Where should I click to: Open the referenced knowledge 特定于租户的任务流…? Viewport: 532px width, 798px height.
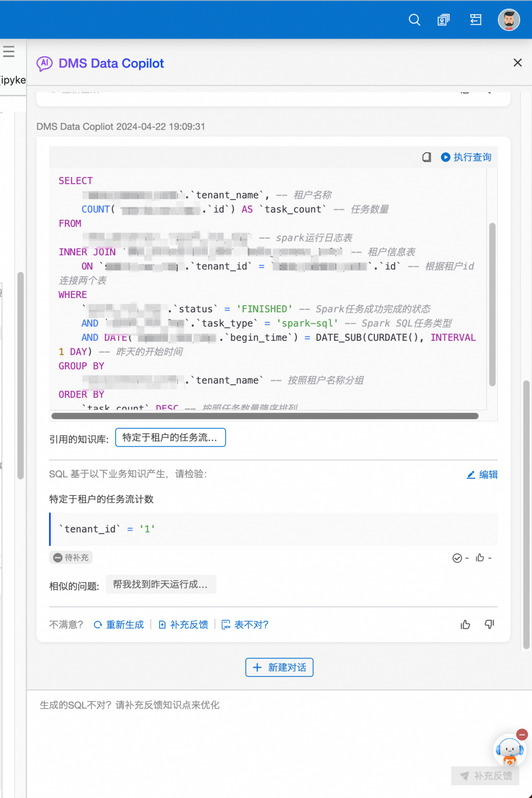coord(170,437)
